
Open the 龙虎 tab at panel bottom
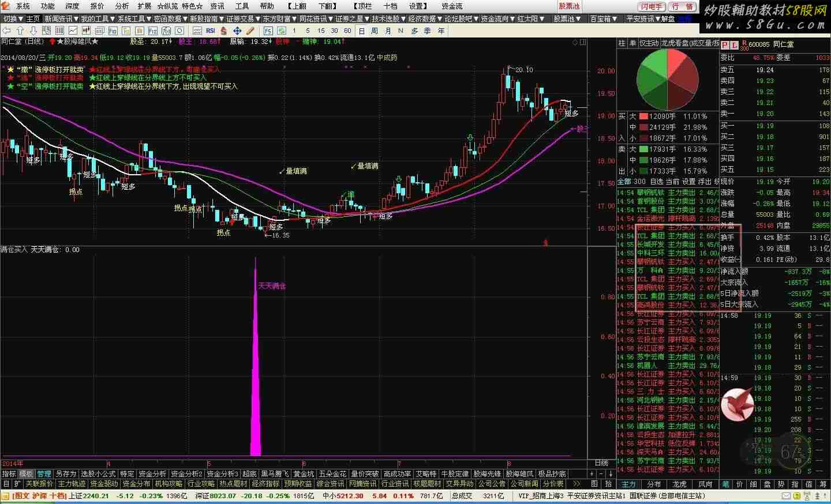coord(680,484)
